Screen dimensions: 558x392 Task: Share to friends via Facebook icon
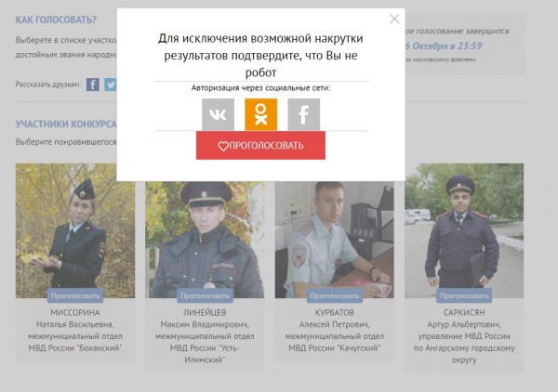(93, 85)
